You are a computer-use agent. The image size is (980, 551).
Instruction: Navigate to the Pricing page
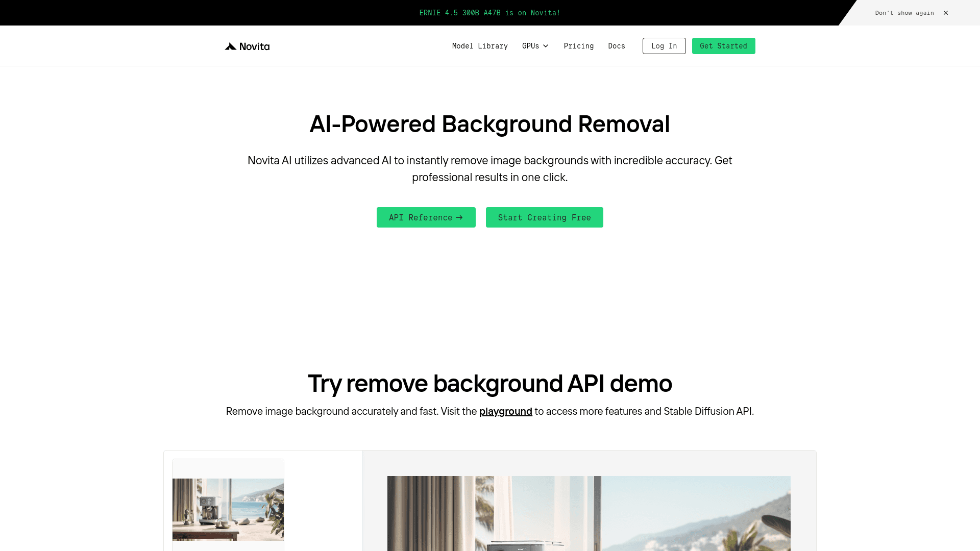coord(579,46)
